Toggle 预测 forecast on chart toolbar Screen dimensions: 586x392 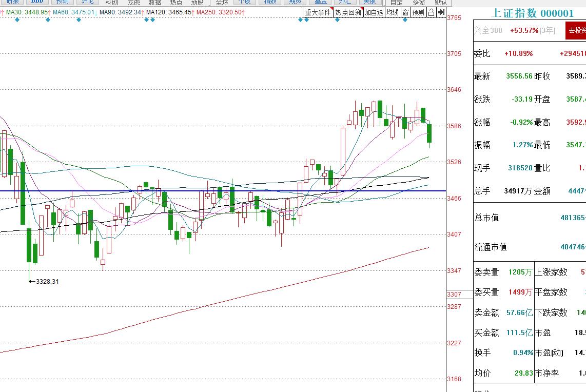click(418, 12)
